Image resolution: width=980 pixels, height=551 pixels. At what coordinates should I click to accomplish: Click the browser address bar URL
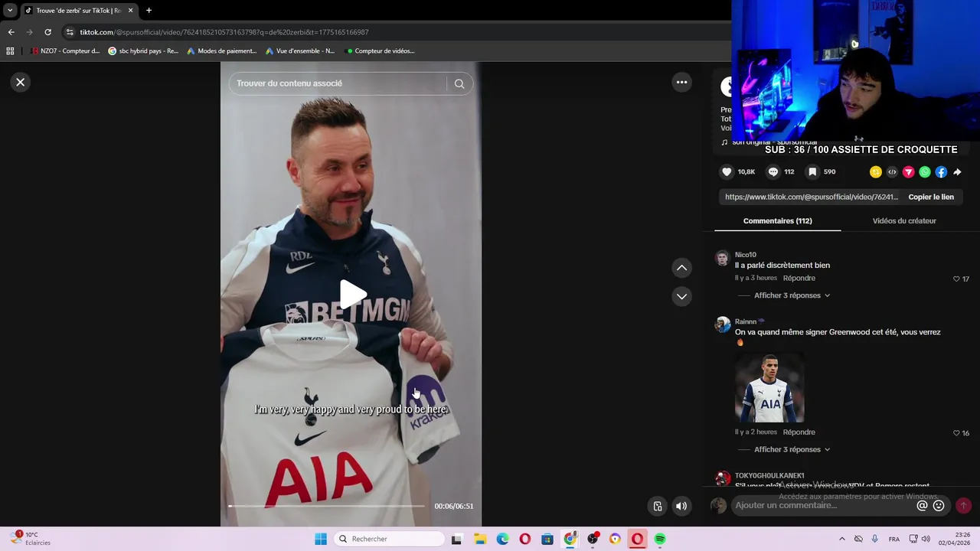pyautogui.click(x=224, y=32)
